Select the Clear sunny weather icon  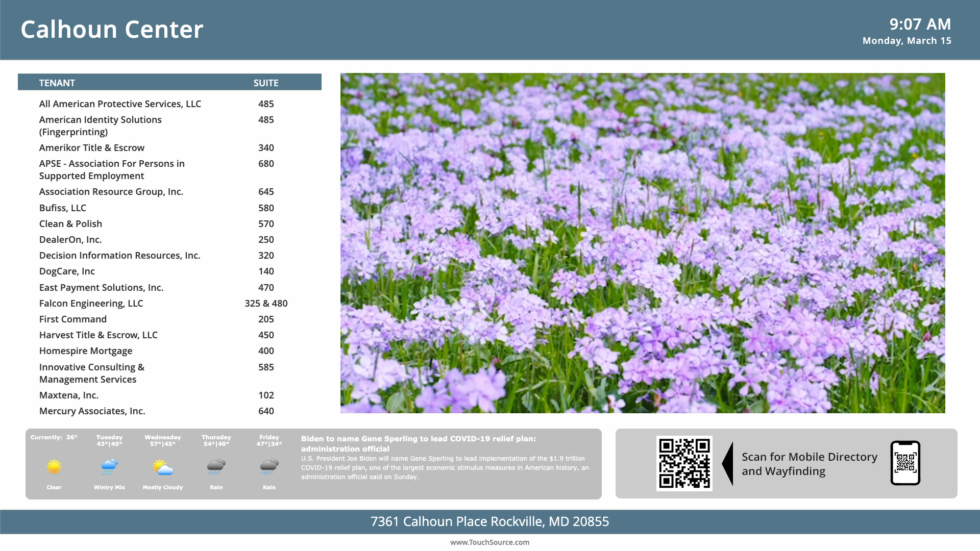(54, 466)
